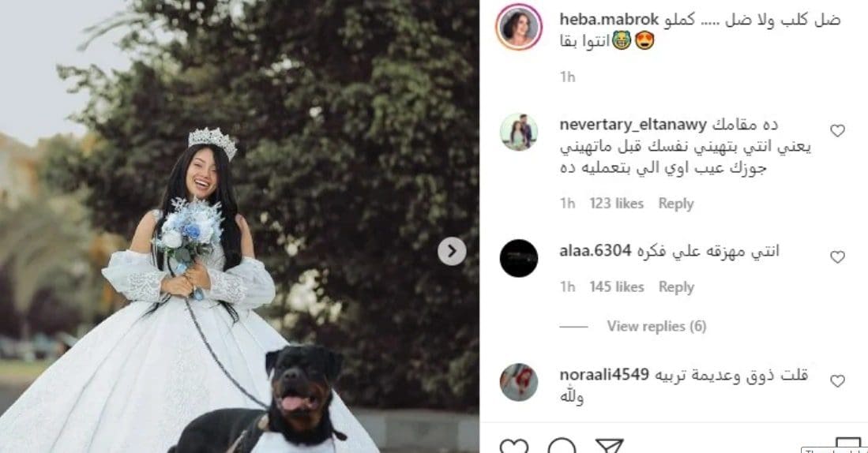The image size is (868, 453).
Task: Open the comment bubble icon below comments
Action: click(x=562, y=446)
